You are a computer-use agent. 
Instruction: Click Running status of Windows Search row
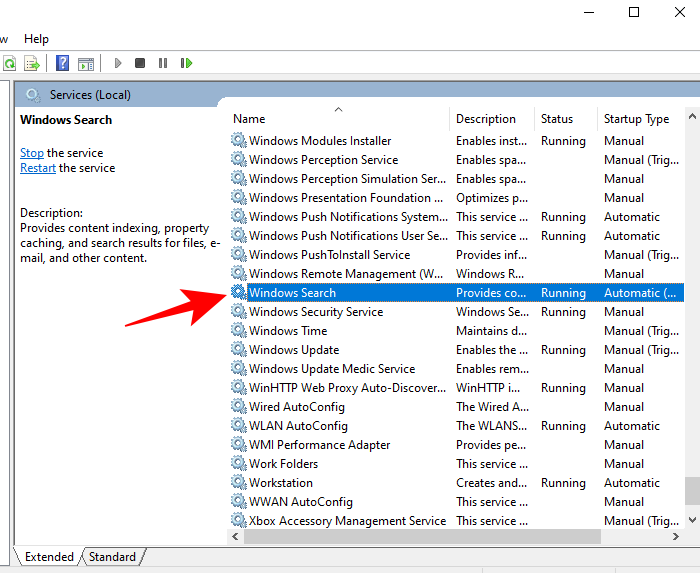[x=563, y=293]
